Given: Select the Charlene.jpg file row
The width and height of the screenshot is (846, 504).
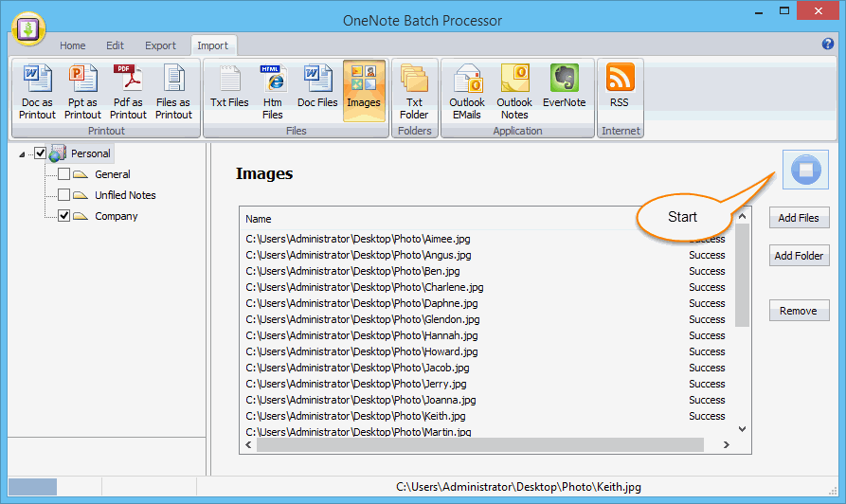Looking at the screenshot, I should (x=488, y=288).
